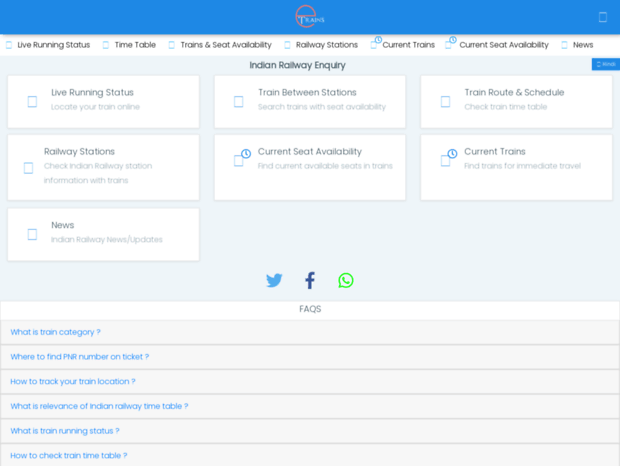
Task: Click the News card icon
Action: (32, 234)
